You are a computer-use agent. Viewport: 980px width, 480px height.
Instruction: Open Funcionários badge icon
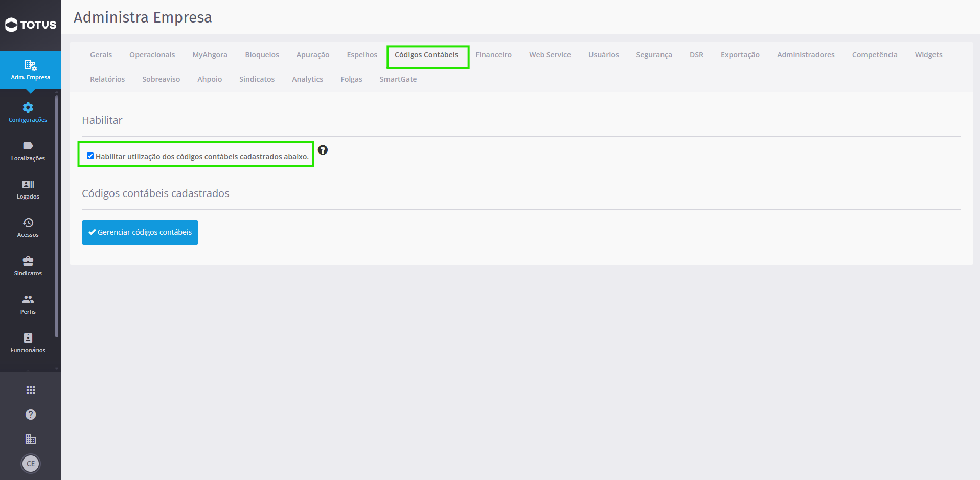click(28, 338)
